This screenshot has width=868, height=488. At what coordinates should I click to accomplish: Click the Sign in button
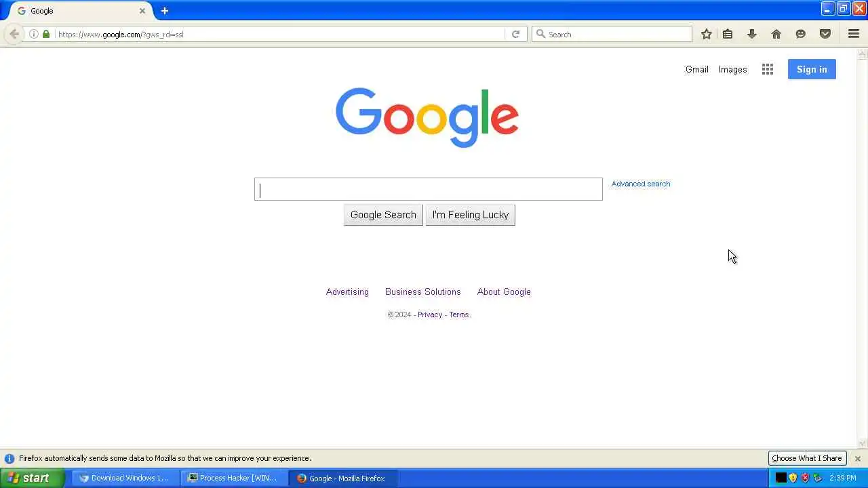click(812, 69)
